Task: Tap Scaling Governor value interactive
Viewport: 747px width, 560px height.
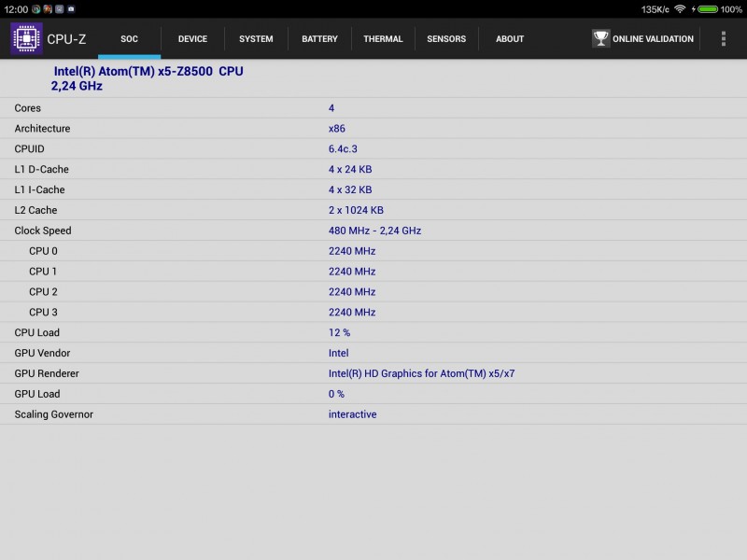Action: tap(353, 414)
